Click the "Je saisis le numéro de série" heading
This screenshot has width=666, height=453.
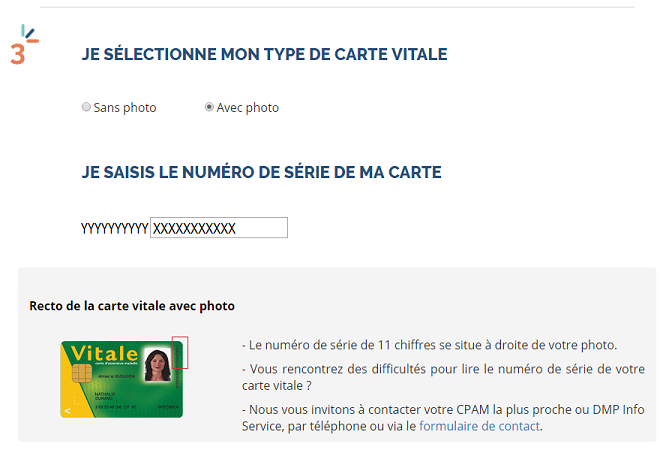pyautogui.click(x=261, y=172)
